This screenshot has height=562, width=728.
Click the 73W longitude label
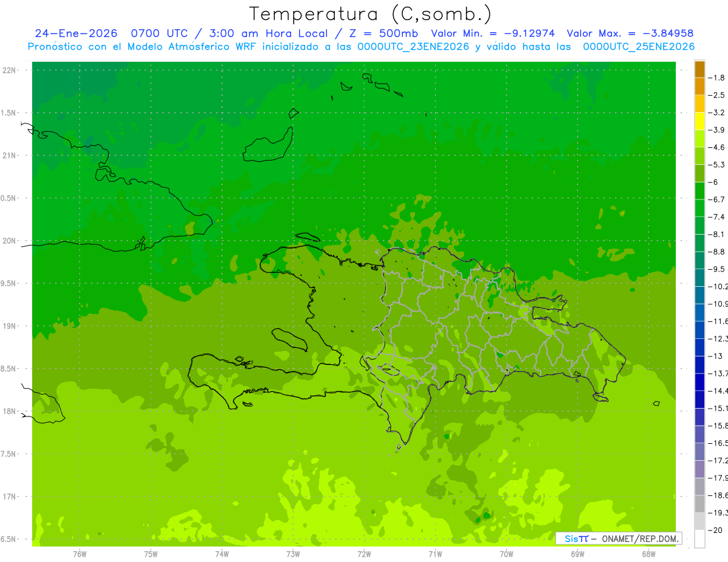293,554
